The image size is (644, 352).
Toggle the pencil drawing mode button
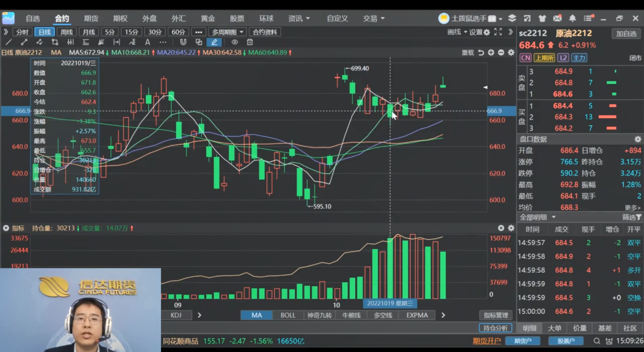tap(214, 42)
